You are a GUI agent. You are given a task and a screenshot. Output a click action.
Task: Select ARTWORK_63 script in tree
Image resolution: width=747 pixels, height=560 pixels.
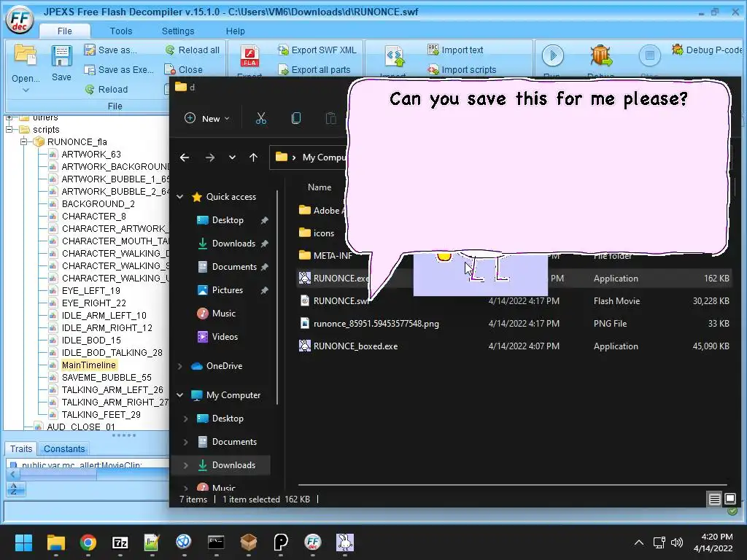pos(91,155)
